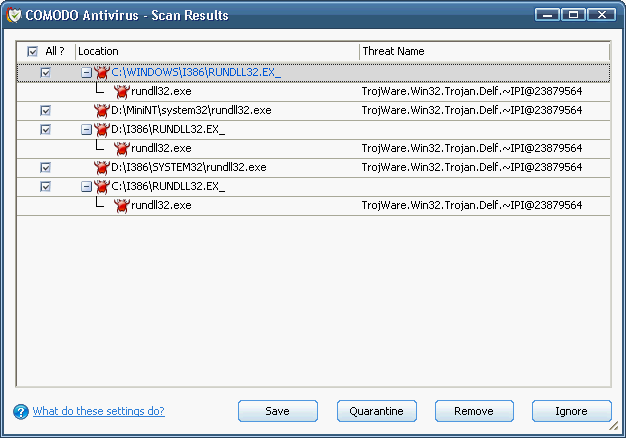This screenshot has height=438, width=626.
Task: Close the Scan Results window
Action: coord(602,15)
